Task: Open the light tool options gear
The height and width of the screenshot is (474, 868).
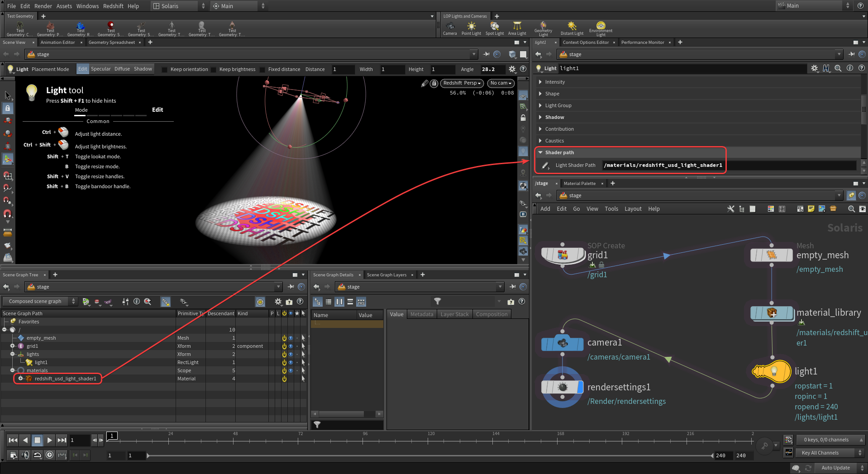Action: (512, 69)
